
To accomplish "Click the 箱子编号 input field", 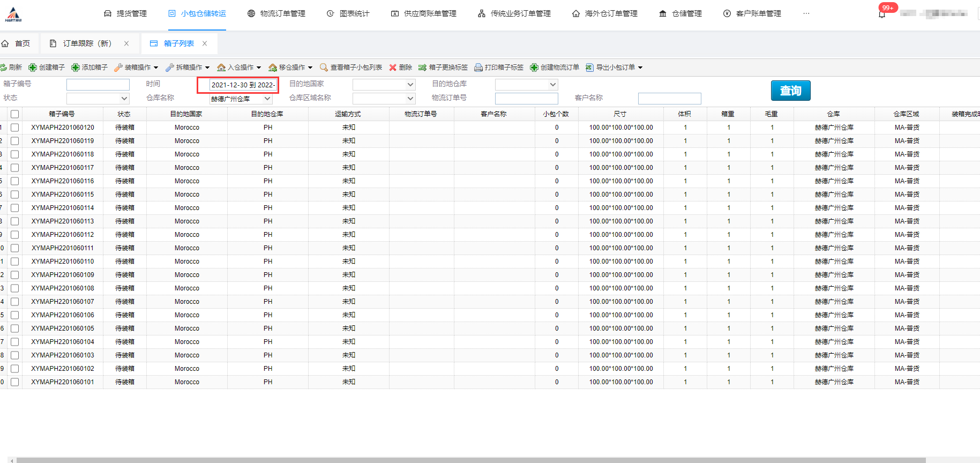I will (98, 85).
